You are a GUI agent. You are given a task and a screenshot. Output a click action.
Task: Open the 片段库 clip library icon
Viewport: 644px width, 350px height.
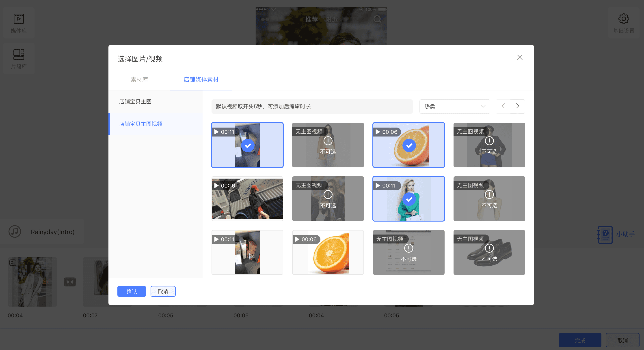click(x=19, y=59)
